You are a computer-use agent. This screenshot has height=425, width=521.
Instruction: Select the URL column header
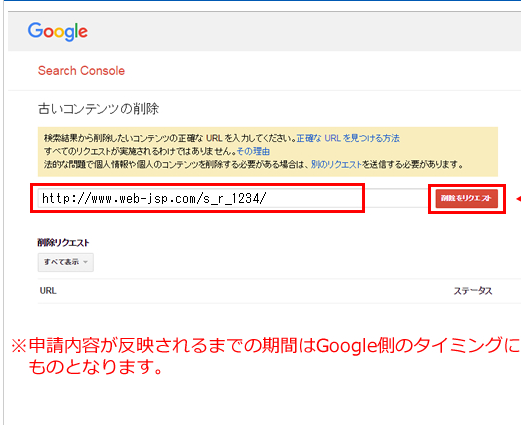click(48, 291)
